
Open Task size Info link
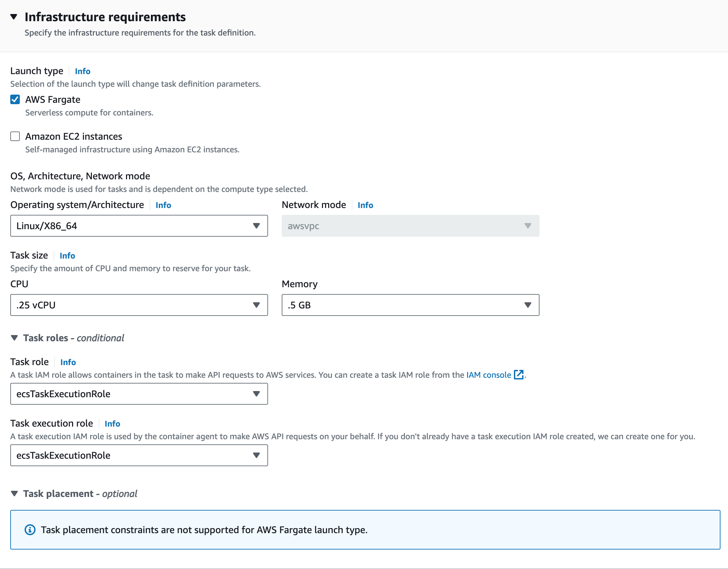[67, 255]
